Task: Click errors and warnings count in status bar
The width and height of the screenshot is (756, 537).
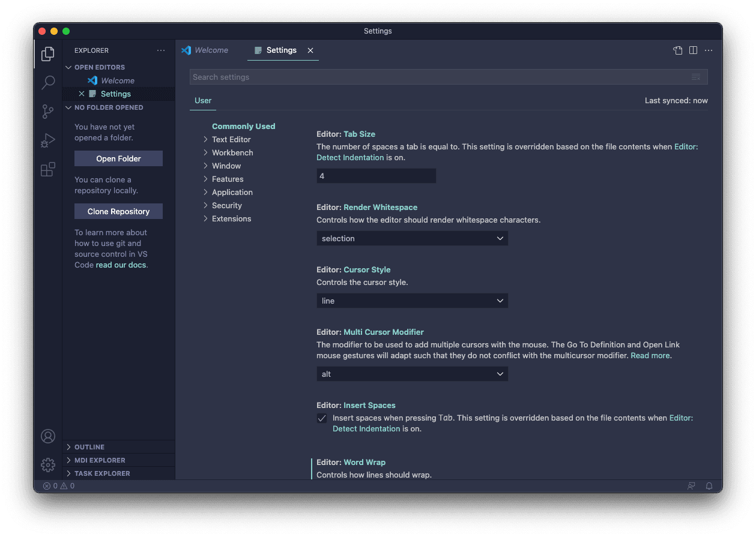Action: pos(59,486)
